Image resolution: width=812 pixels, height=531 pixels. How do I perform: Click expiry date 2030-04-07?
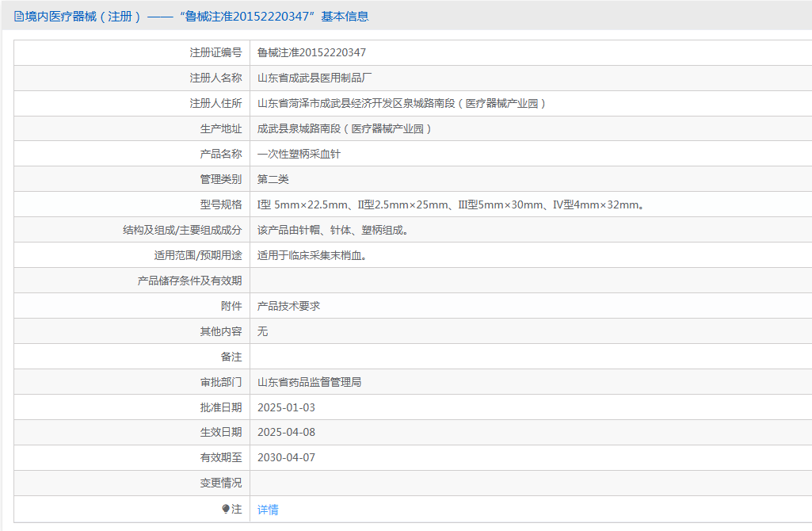tap(286, 458)
